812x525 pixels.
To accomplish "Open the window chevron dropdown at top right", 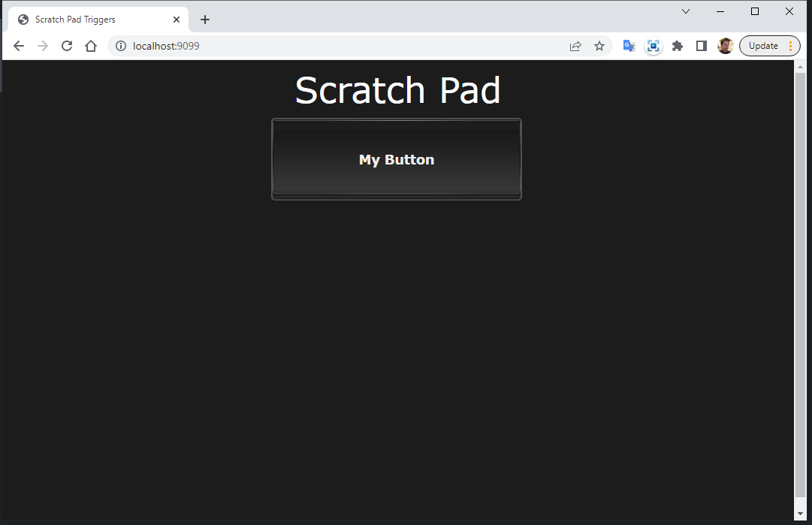I will [685, 11].
